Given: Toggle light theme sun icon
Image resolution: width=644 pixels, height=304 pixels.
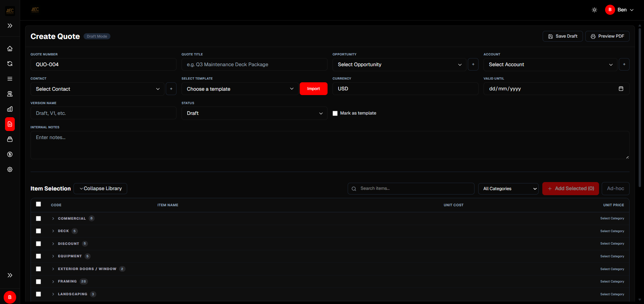Looking at the screenshot, I should (x=594, y=10).
